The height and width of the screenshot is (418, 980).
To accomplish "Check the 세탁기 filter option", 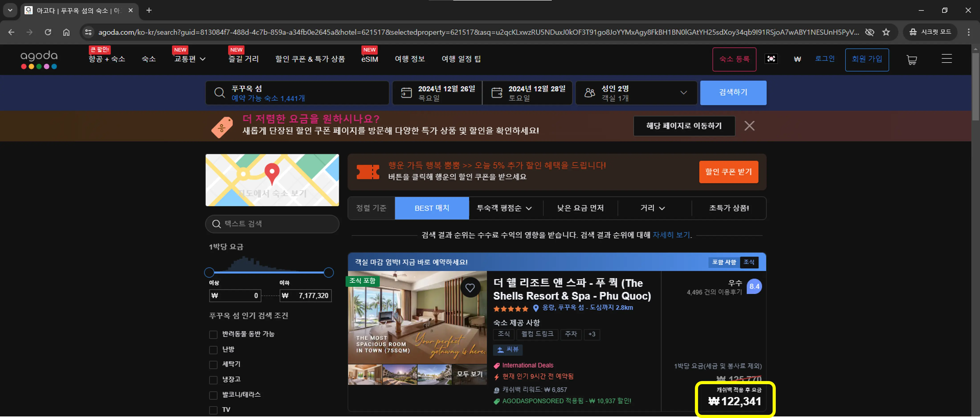I will [x=213, y=364].
